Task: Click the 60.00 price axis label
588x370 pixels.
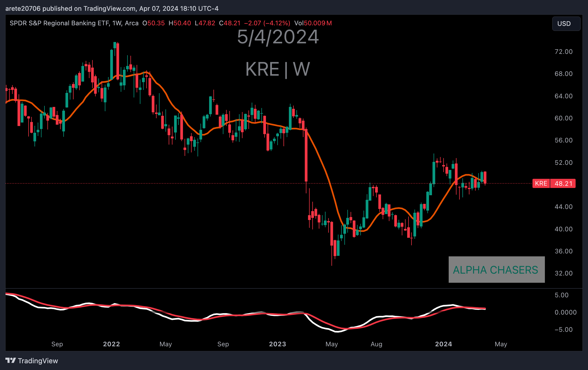Action: point(563,118)
